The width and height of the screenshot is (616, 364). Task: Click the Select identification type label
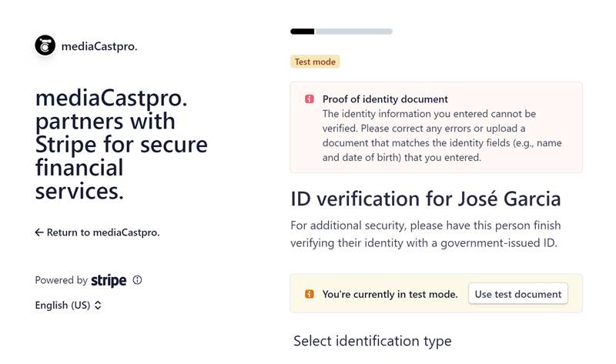tap(373, 341)
